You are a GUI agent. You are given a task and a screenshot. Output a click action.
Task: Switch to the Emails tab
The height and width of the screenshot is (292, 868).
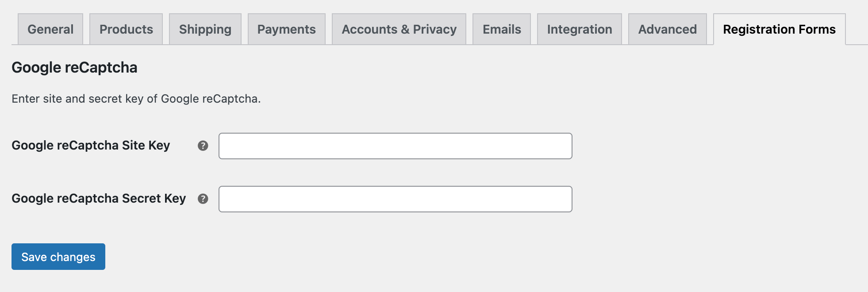(501, 29)
